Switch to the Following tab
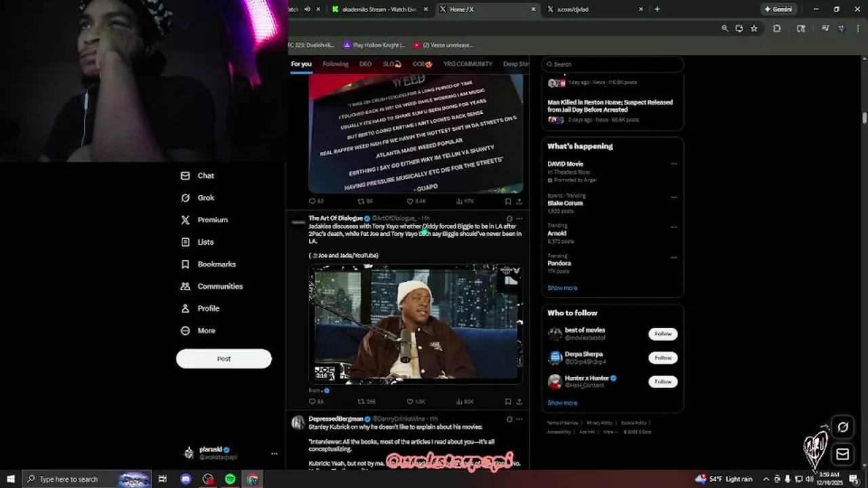 click(335, 64)
